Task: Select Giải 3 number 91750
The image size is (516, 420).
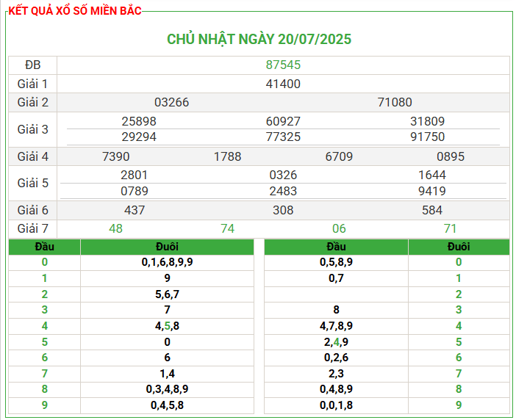Action: coord(427,137)
